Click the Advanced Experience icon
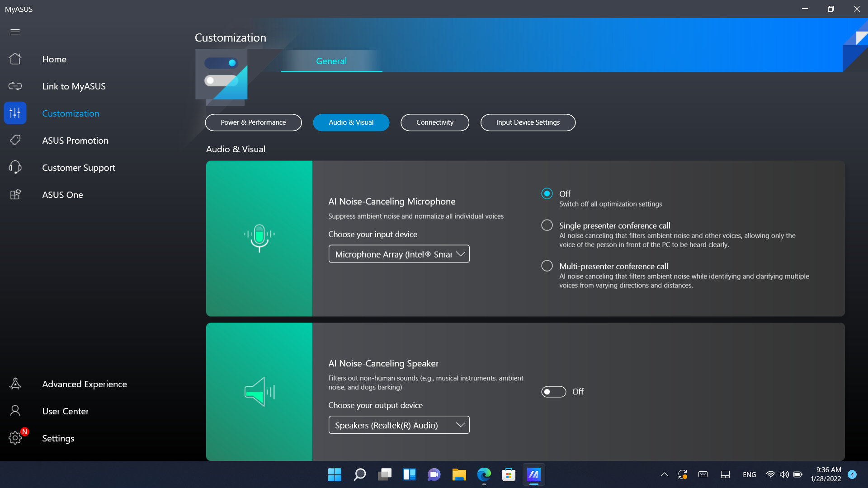Screen dimensions: 868x488 click(15, 384)
